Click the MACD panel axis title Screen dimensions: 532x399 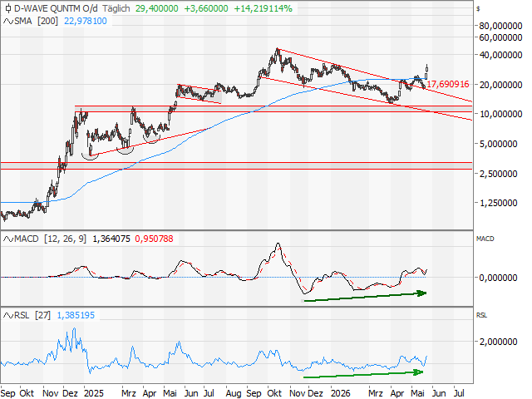[485, 239]
